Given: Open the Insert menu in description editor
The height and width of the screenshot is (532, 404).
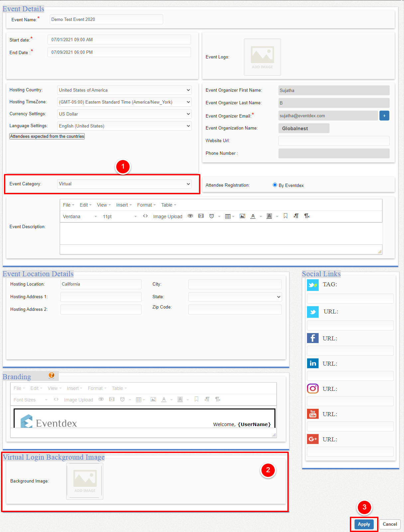Looking at the screenshot, I should pos(124,205).
